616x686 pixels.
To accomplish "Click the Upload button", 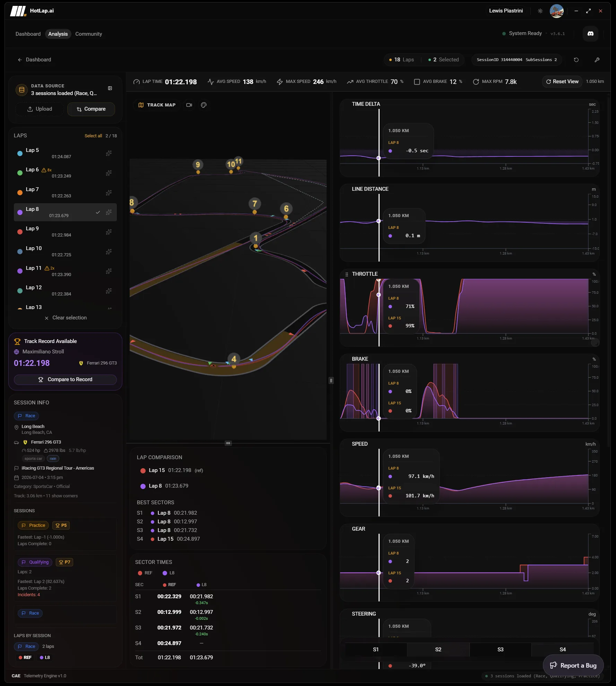I will (x=40, y=109).
